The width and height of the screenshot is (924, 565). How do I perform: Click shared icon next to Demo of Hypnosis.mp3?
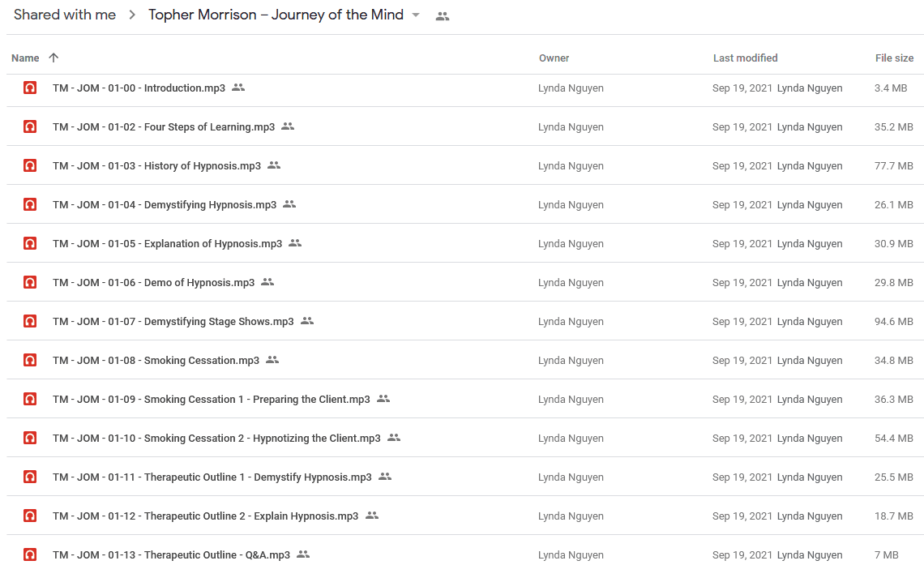267,281
